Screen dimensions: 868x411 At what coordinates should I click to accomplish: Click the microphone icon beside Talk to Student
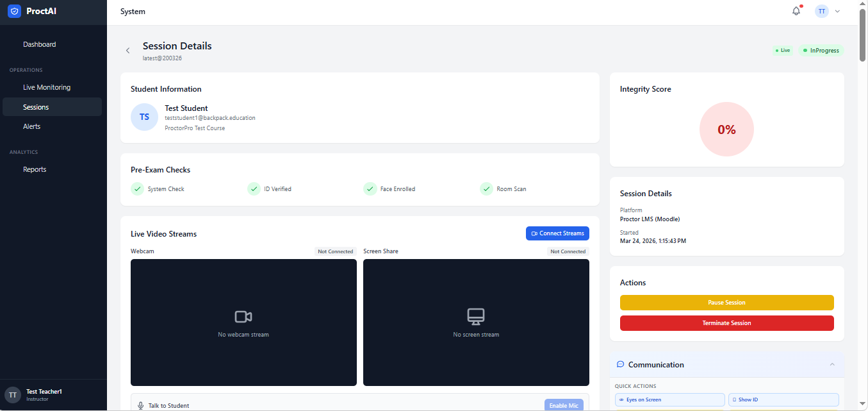(x=141, y=406)
